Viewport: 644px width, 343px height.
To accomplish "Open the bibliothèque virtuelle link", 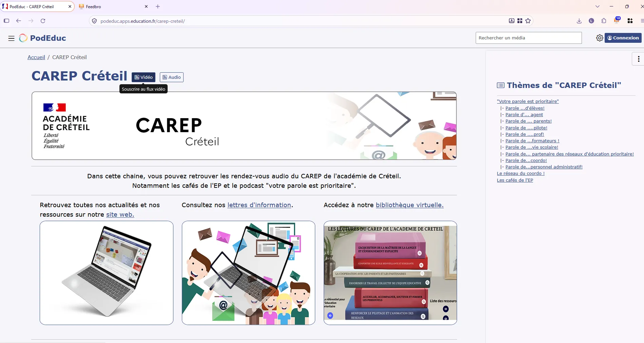I will (410, 205).
